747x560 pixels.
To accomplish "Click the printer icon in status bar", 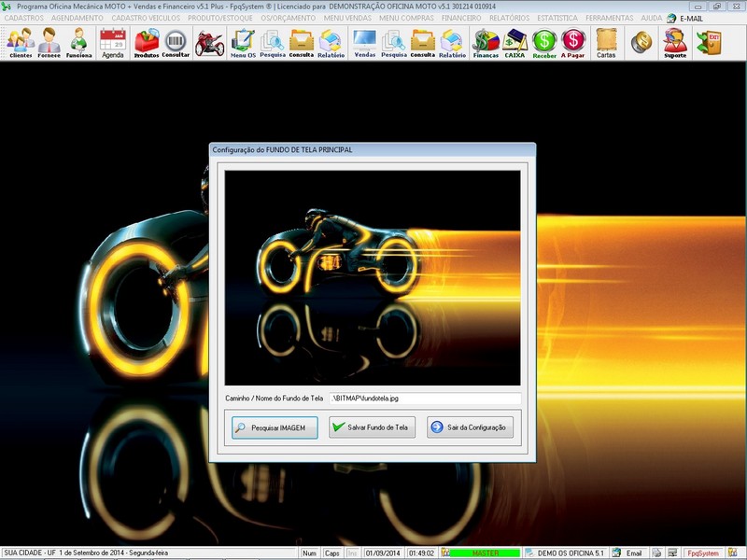I will [x=656, y=553].
